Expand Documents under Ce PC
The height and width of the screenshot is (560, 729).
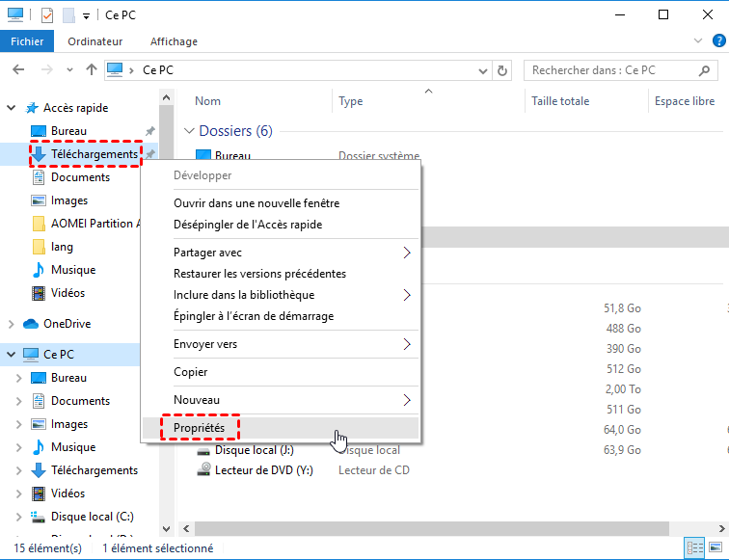tap(18, 401)
